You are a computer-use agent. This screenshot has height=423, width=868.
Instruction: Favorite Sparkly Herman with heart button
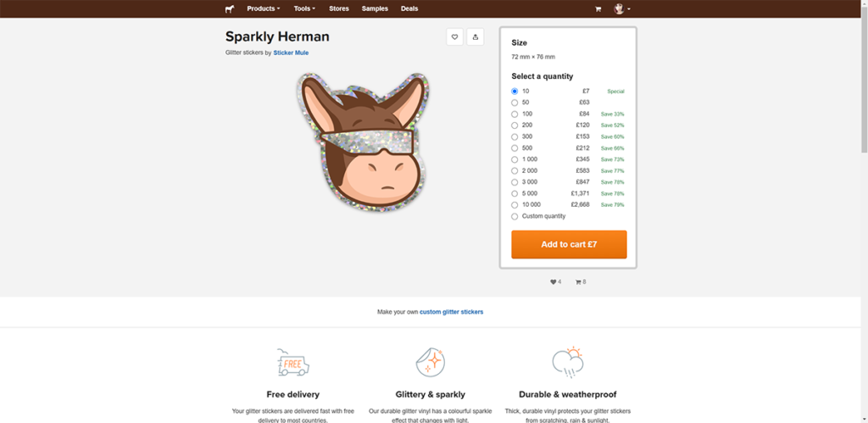455,37
